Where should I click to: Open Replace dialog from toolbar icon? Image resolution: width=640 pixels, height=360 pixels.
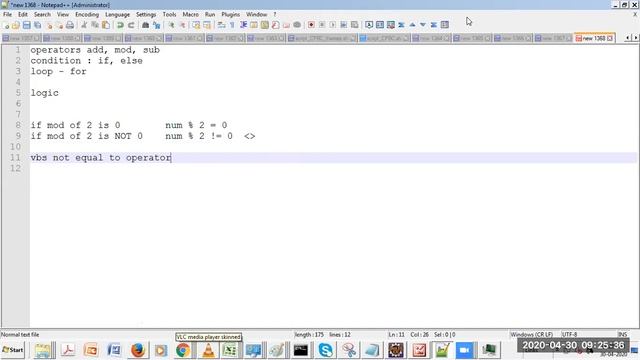pyautogui.click(x=156, y=25)
